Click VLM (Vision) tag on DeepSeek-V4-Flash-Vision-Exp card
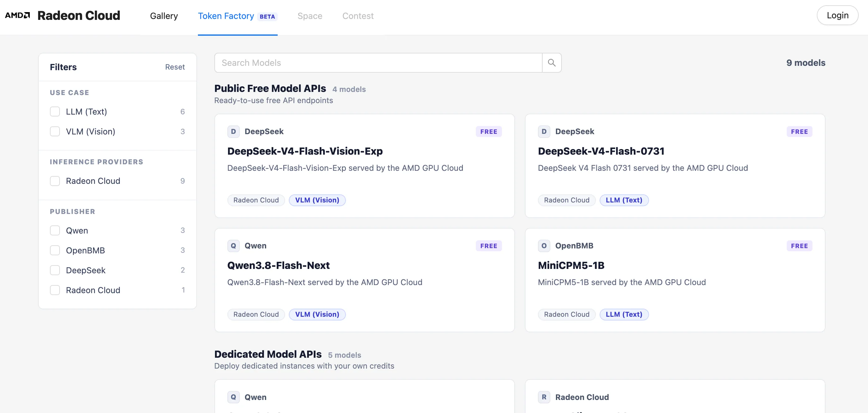Viewport: 868px width, 413px height. (x=317, y=200)
